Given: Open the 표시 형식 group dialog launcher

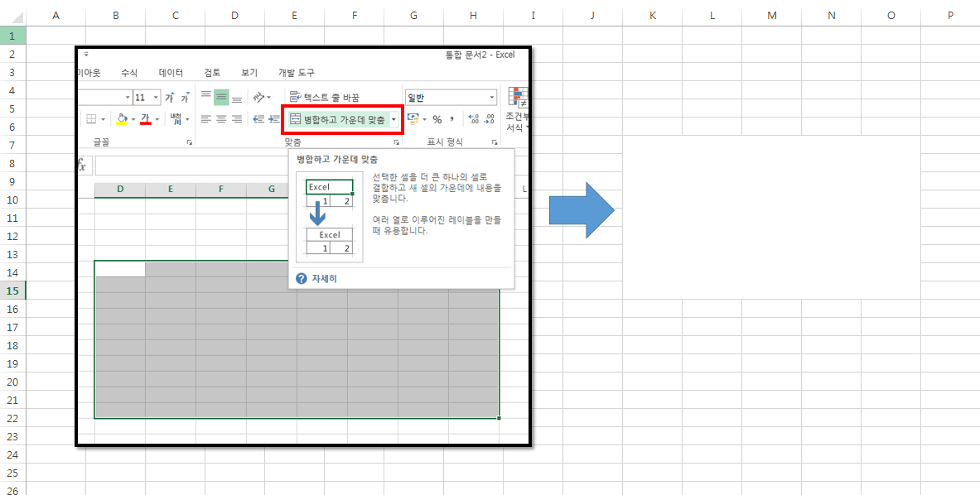Looking at the screenshot, I should click(494, 143).
